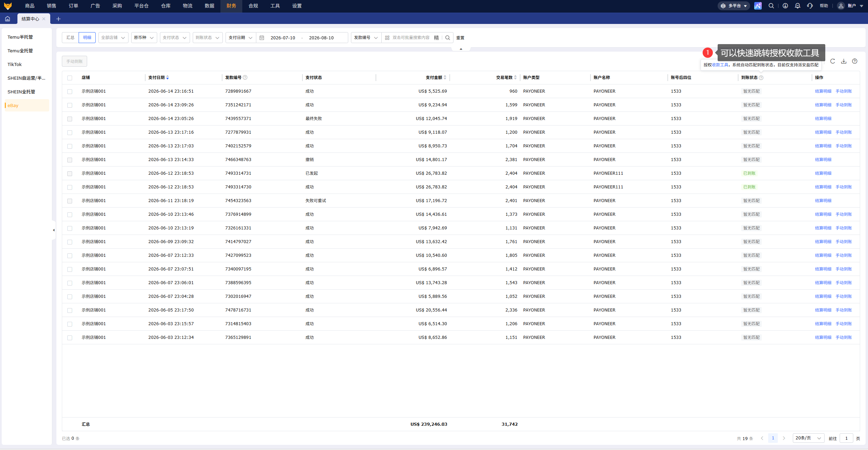The height and width of the screenshot is (450, 868).
Task: Check the row with 发款编号 7466348763
Action: pyautogui.click(x=70, y=160)
